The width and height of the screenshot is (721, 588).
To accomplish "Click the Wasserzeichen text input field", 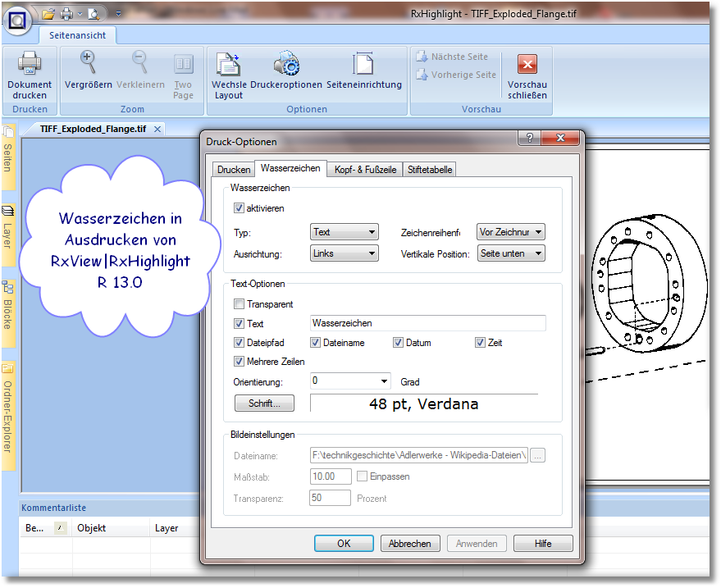I will point(427,324).
